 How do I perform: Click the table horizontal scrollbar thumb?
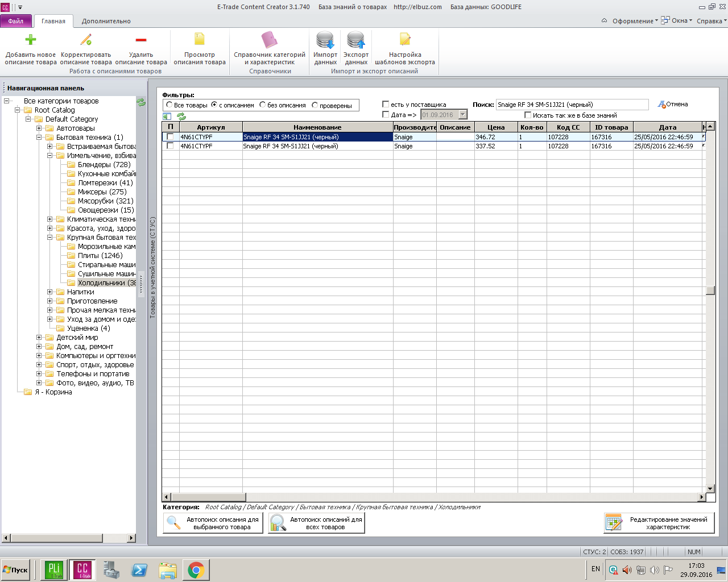click(208, 497)
